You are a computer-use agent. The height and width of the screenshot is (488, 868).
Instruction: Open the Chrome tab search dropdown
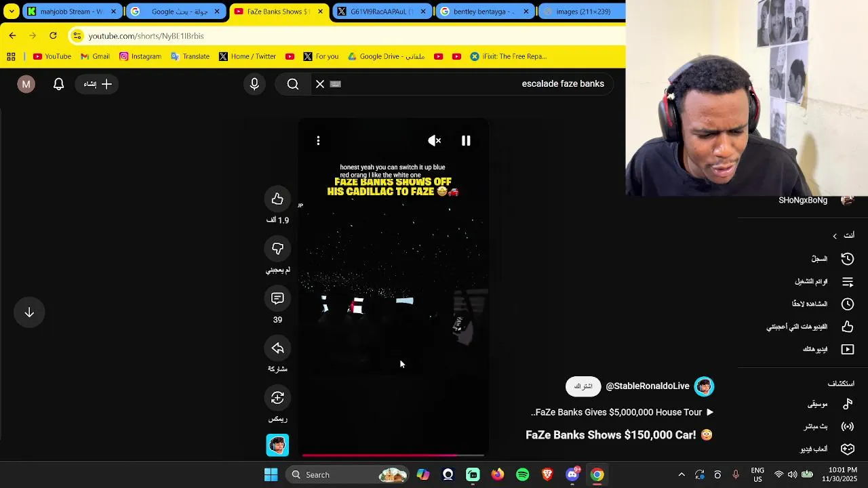12,11
